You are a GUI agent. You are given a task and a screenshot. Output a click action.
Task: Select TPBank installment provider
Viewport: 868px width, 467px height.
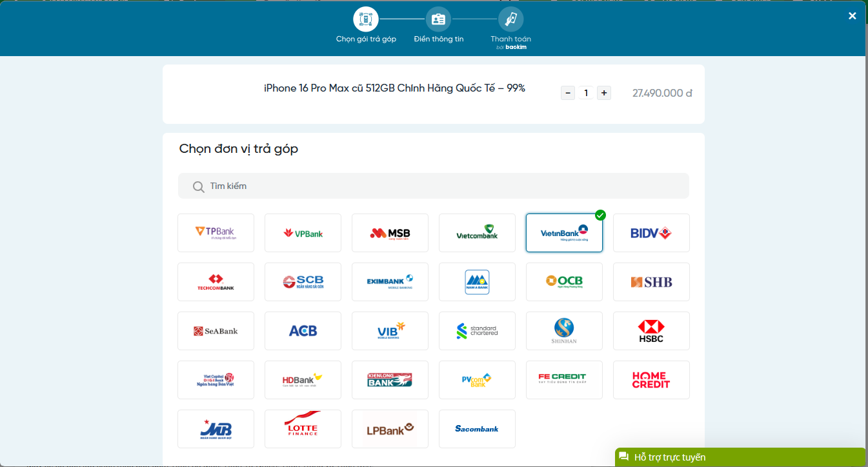[216, 233]
